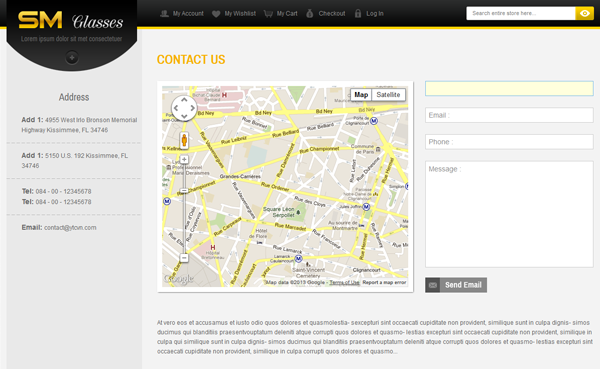
Task: Click the map zoom slider handle
Action: click(x=184, y=191)
